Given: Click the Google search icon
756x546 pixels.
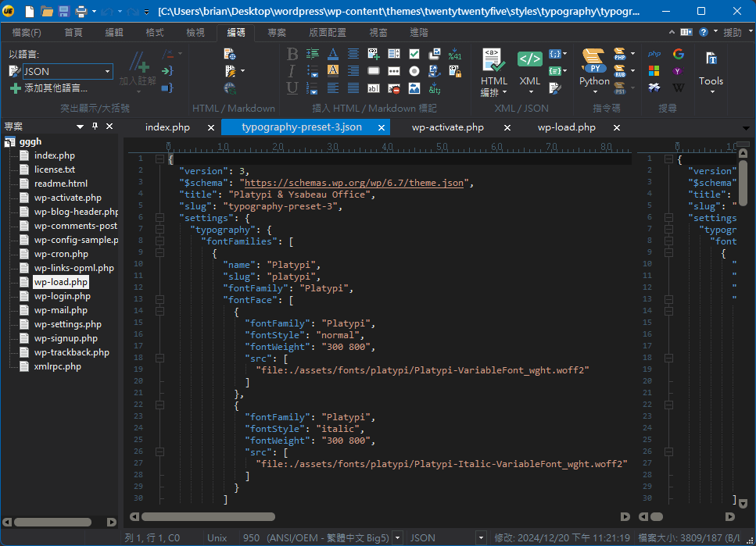Looking at the screenshot, I should pos(678,54).
